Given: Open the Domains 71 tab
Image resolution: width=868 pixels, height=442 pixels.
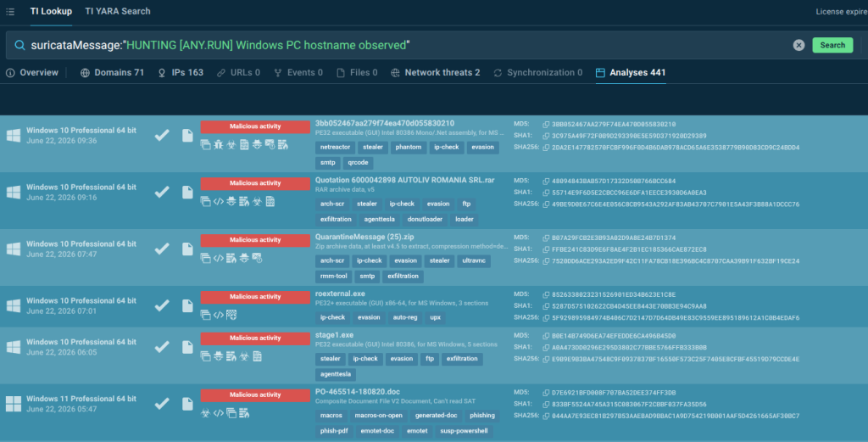Looking at the screenshot, I should 113,73.
